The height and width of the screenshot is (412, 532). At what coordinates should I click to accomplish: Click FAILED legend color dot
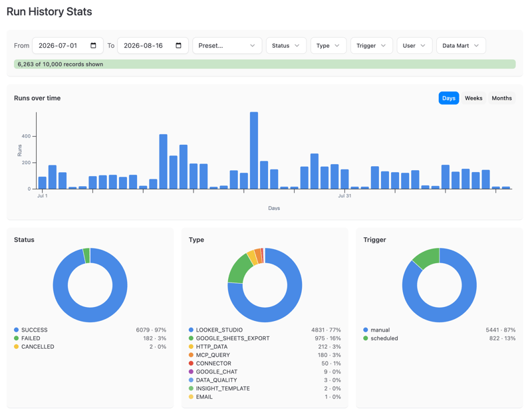coord(16,338)
